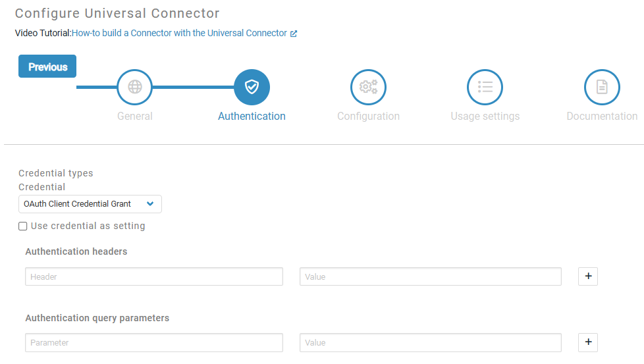Select the Usage settings list icon
The image size is (644, 364).
tap(485, 87)
